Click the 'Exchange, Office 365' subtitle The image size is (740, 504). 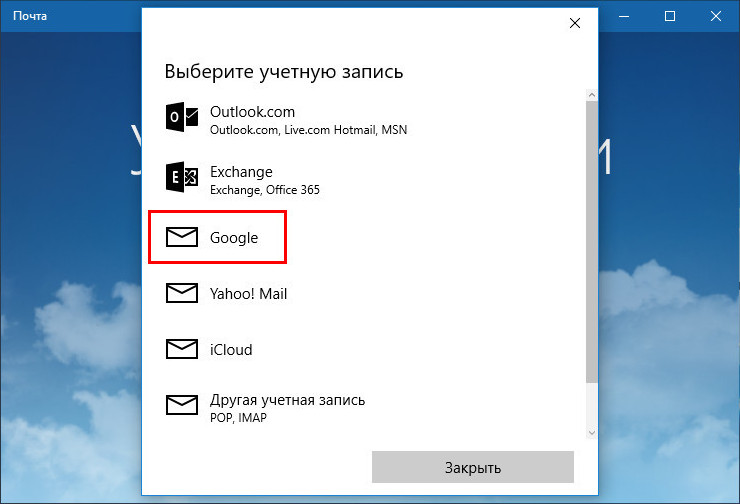click(x=265, y=190)
